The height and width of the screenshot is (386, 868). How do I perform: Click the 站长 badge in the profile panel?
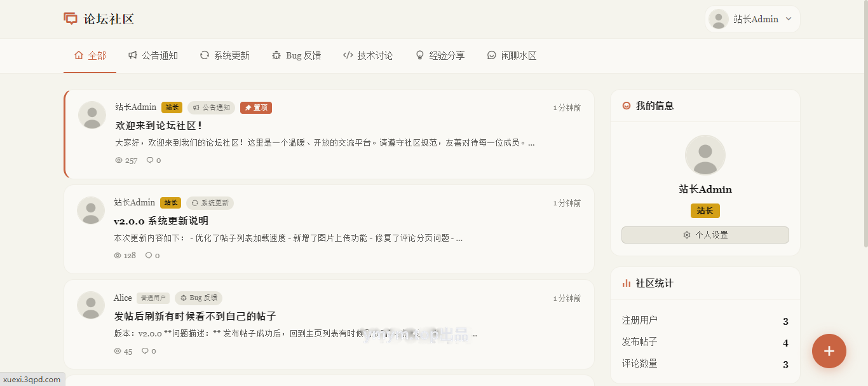coord(705,210)
